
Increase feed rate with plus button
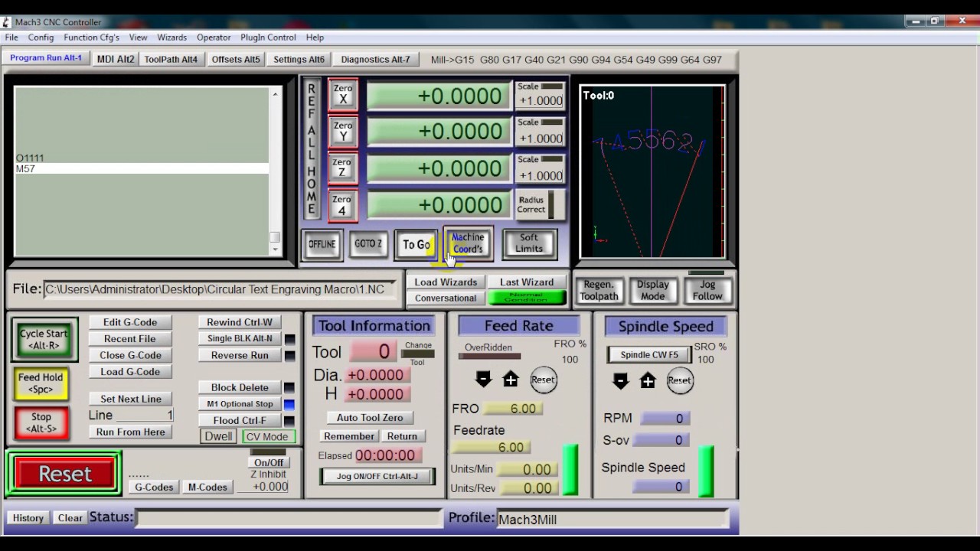(x=511, y=380)
